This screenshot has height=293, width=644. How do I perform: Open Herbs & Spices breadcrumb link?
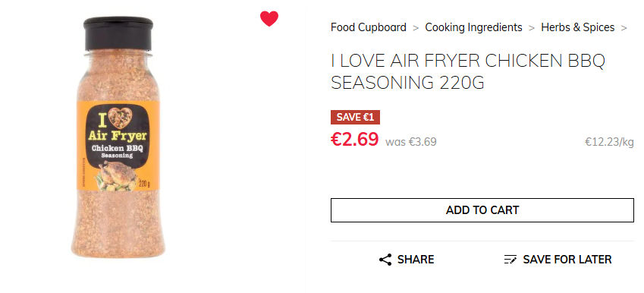coord(578,27)
